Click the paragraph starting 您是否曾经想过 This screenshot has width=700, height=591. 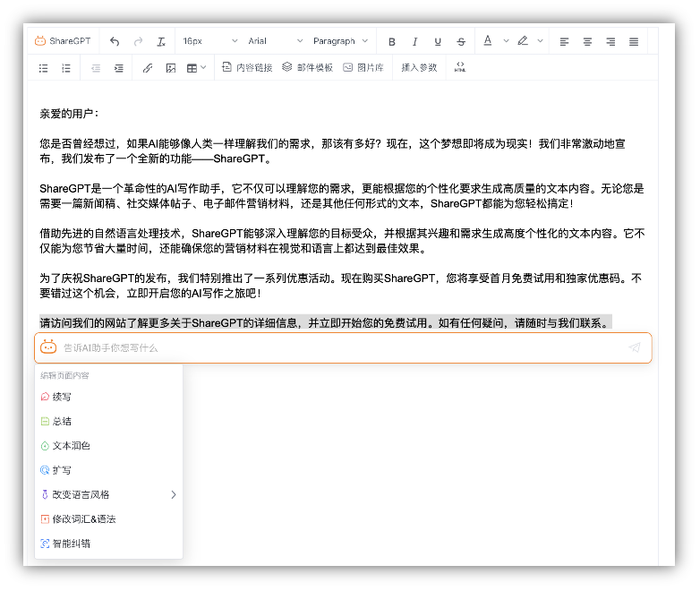(x=332, y=151)
